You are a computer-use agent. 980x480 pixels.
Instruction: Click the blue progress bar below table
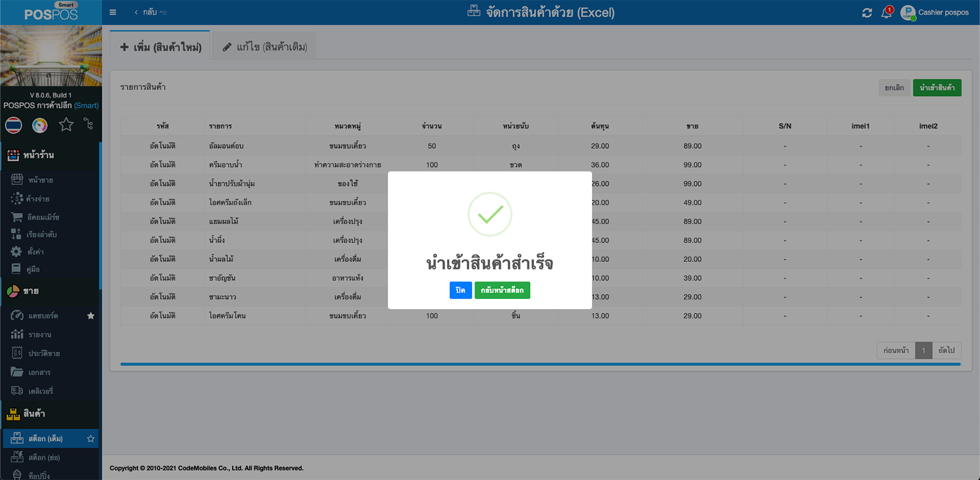[x=540, y=364]
